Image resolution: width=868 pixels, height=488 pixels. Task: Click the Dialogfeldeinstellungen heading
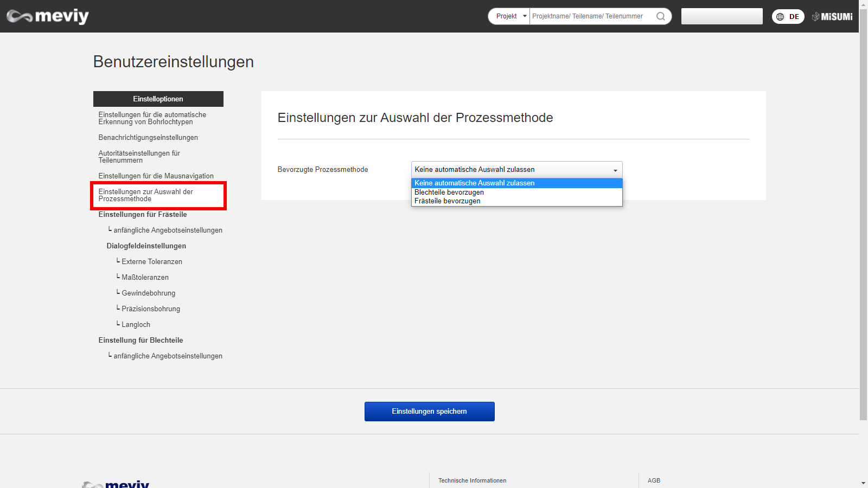[x=146, y=246]
